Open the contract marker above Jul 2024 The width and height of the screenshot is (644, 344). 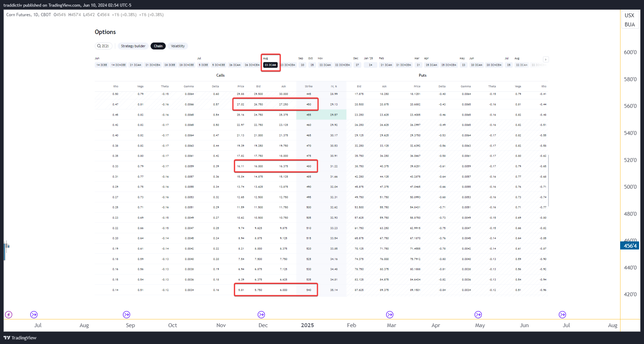[x=34, y=314]
